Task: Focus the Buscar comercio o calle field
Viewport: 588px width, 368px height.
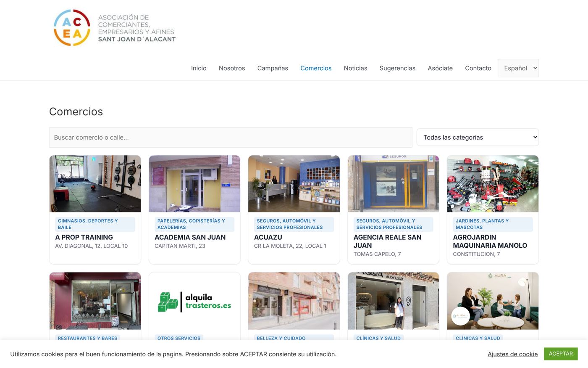Action: [x=231, y=138]
